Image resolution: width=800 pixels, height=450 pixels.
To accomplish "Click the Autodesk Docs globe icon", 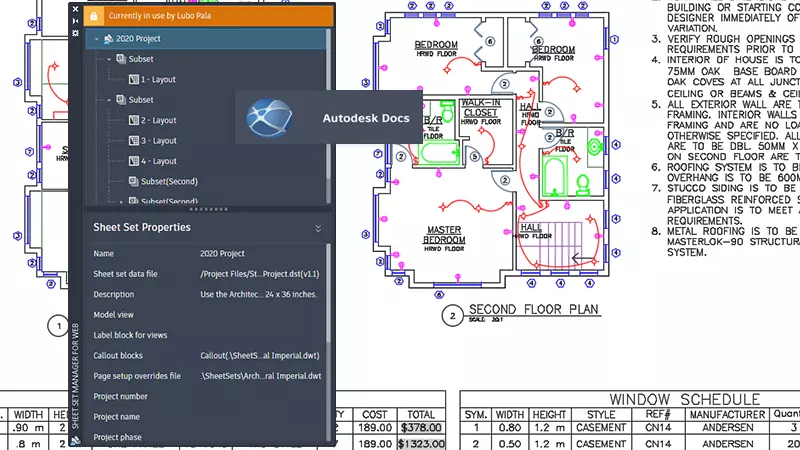I will coord(269,118).
